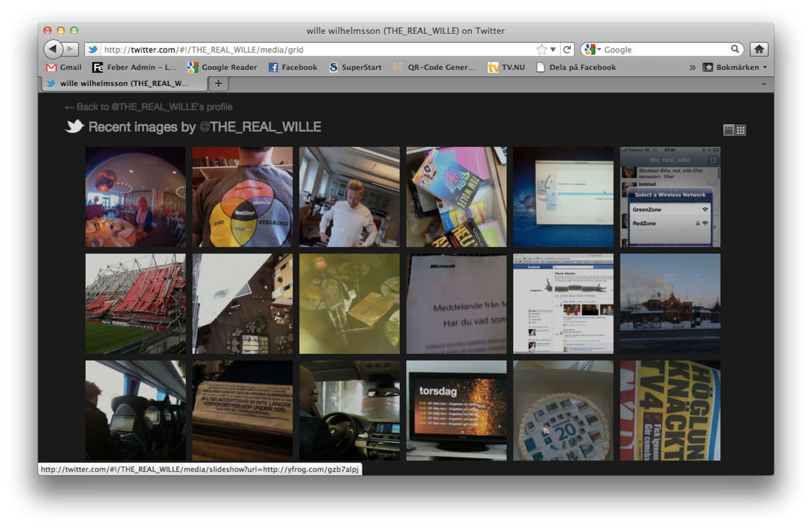Switch to the large slideshow view
The width and height of the screenshot is (812, 528).
(x=729, y=130)
